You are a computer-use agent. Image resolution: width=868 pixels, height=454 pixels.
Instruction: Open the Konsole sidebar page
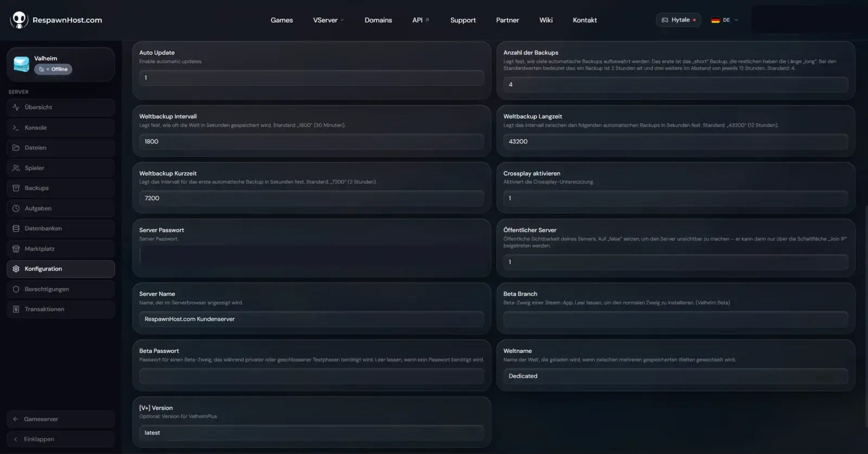pos(61,128)
